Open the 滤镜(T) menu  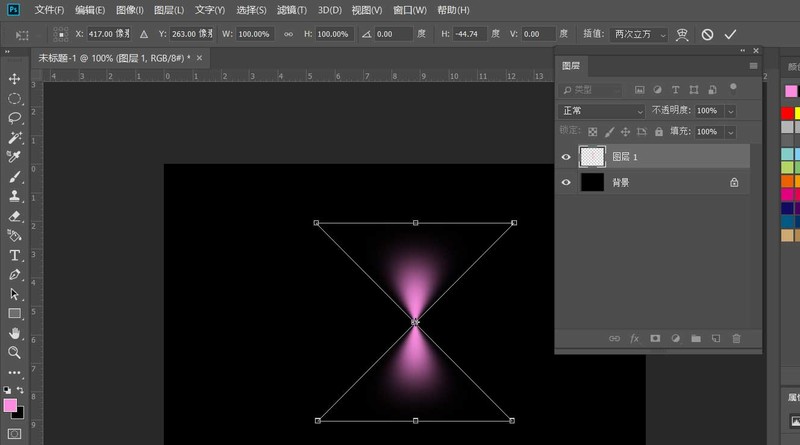(292, 10)
